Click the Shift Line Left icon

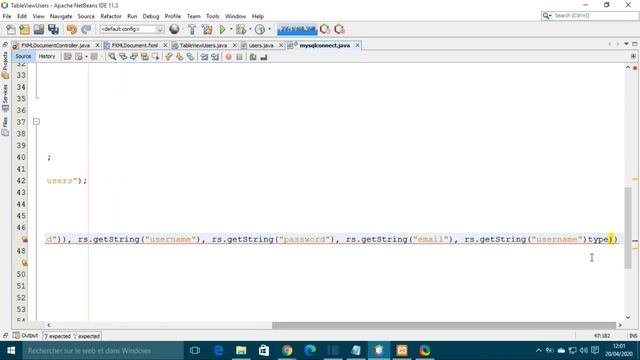click(204, 57)
